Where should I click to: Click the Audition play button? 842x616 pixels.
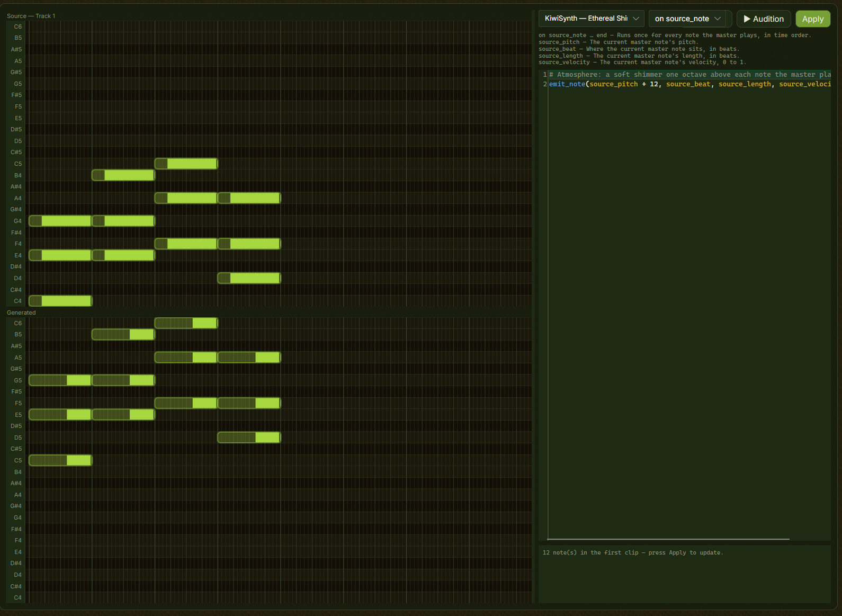[x=764, y=19]
